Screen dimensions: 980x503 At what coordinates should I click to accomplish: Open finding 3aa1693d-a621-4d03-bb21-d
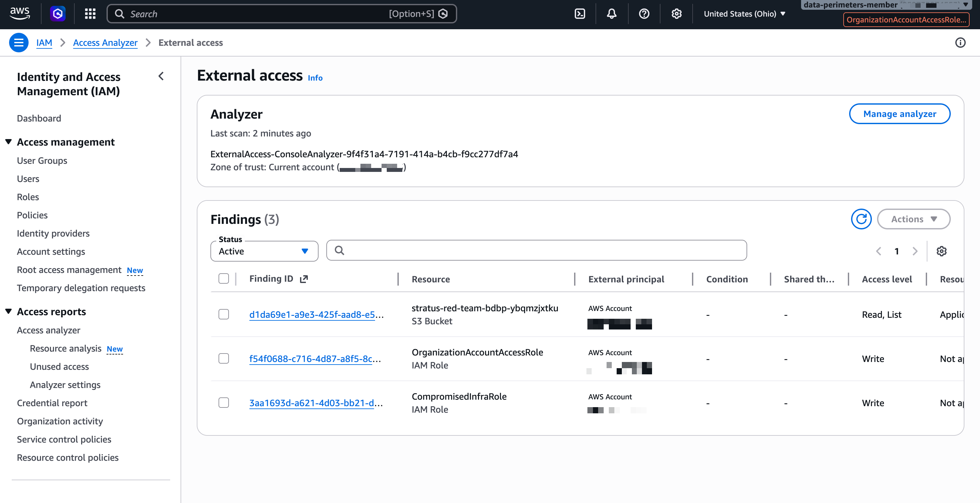(316, 403)
